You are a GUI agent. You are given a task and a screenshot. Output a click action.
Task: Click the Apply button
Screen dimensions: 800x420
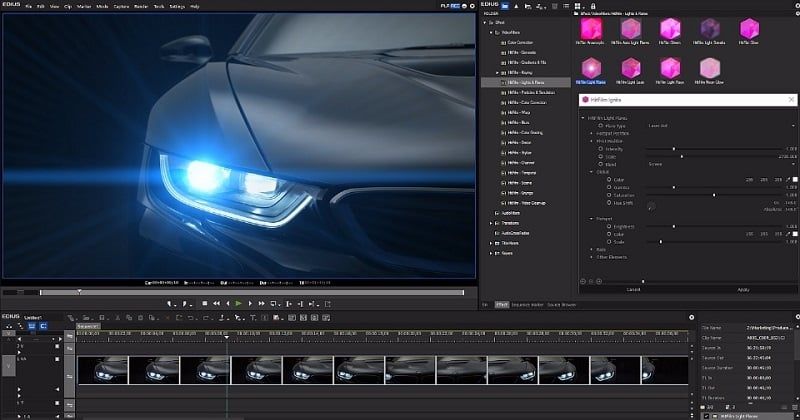742,289
